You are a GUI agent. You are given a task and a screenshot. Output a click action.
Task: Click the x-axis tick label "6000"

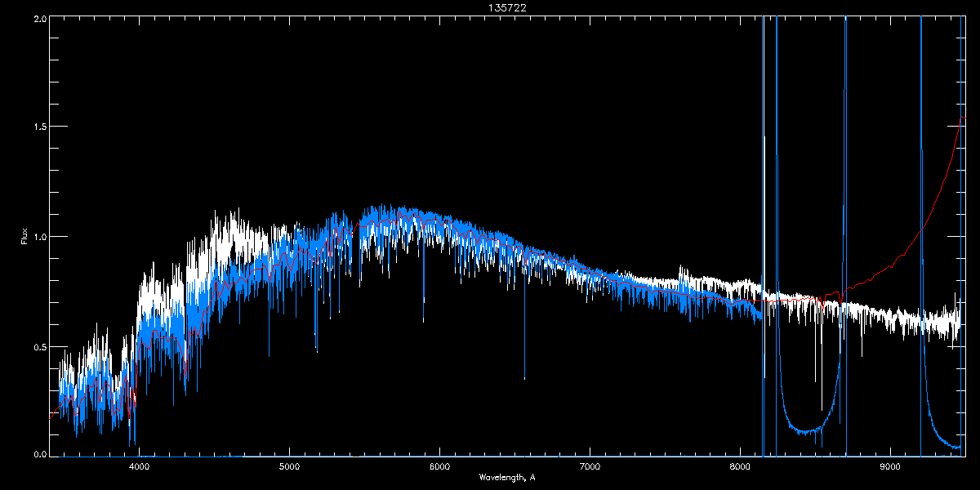pos(439,467)
